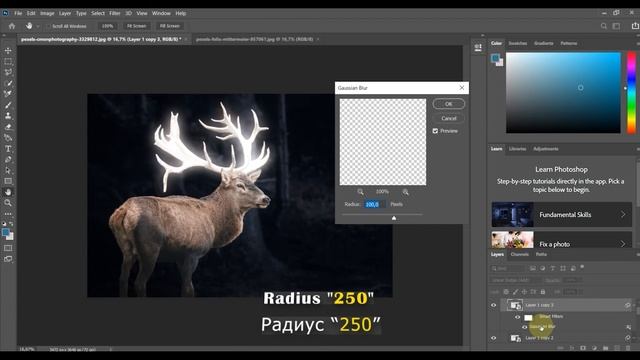
Task: Filter layers by smart objects icon
Action: point(573,268)
